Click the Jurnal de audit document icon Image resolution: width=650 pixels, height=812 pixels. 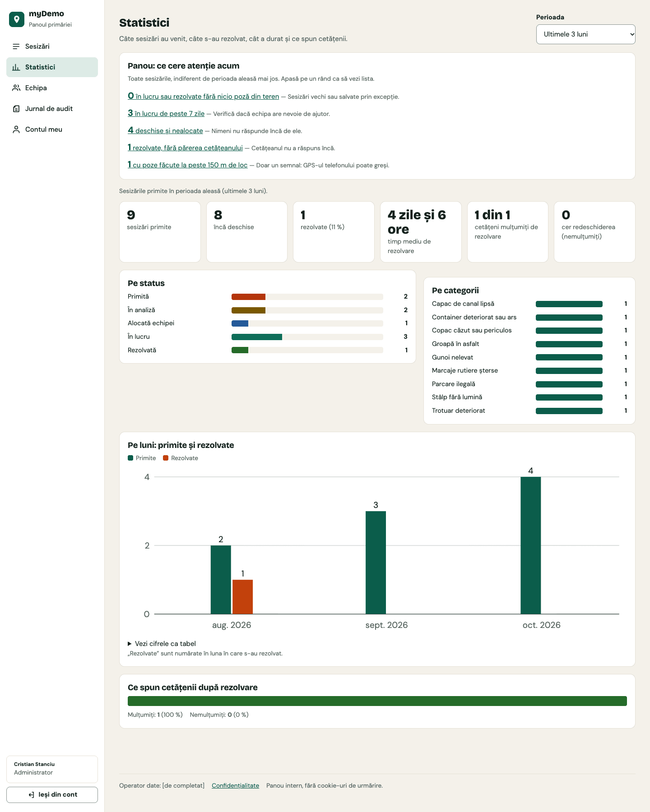16,109
